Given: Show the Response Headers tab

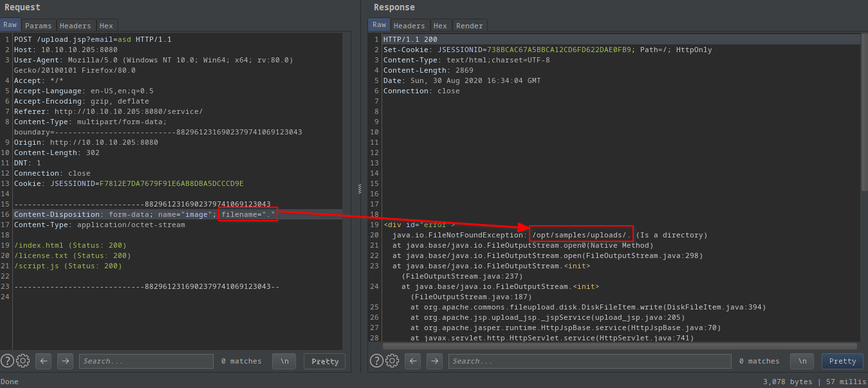Looking at the screenshot, I should pyautogui.click(x=409, y=26).
